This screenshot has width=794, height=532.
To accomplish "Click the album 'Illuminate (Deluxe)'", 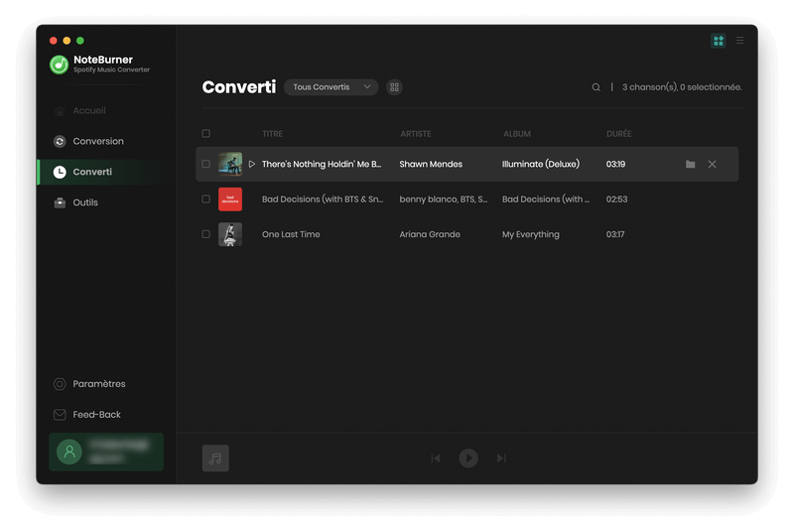I will pyautogui.click(x=540, y=164).
